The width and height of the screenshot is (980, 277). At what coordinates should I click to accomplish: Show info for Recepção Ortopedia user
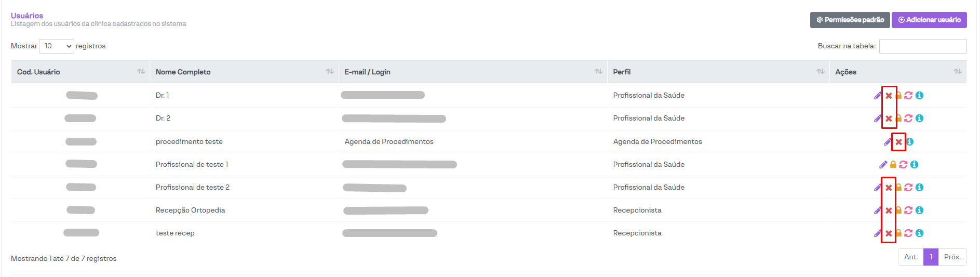pos(919,210)
